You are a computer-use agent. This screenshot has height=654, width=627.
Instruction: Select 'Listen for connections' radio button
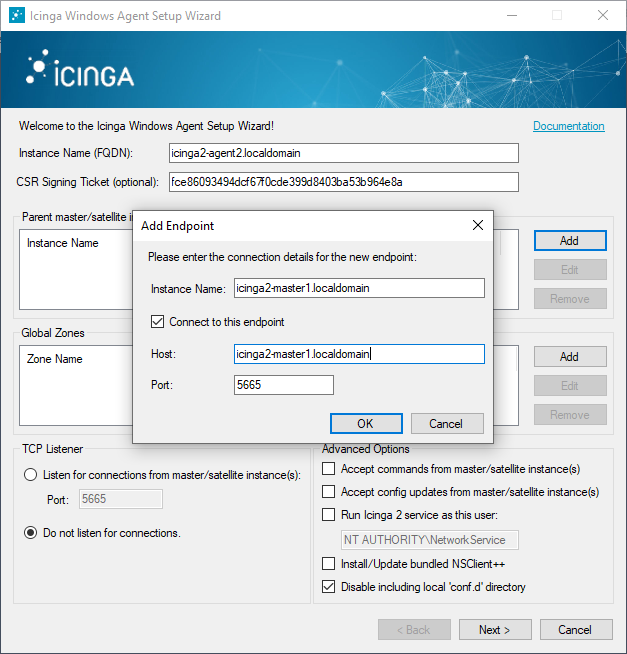click(x=30, y=475)
